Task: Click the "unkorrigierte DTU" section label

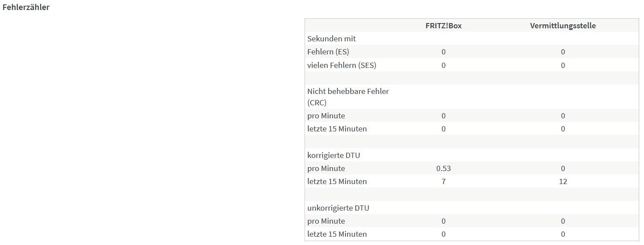Action: [338, 208]
